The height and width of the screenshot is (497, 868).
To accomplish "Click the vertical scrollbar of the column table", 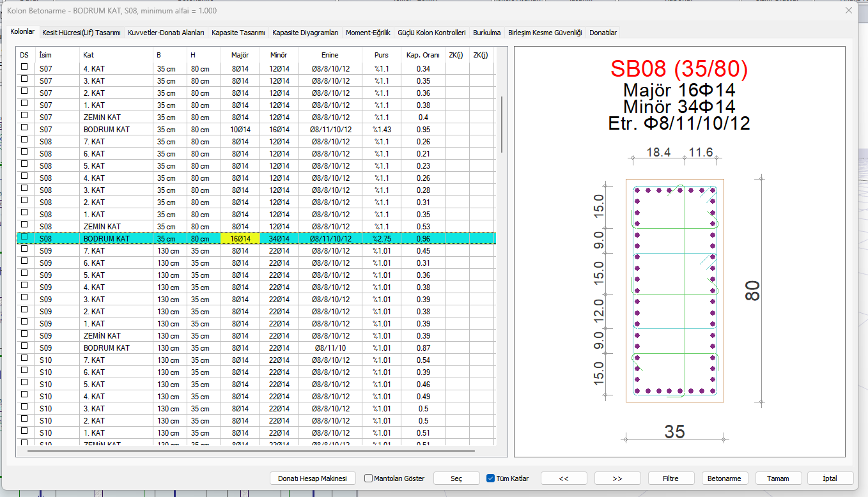I will coord(502,125).
